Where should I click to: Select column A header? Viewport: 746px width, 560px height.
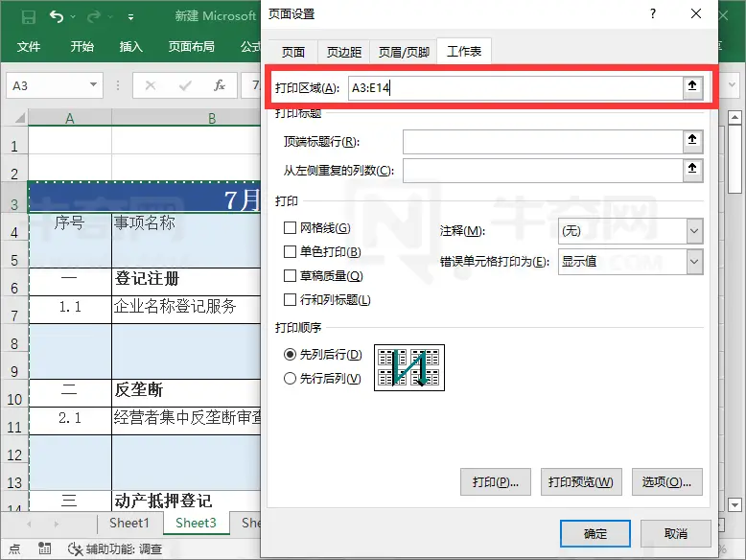[x=70, y=118]
